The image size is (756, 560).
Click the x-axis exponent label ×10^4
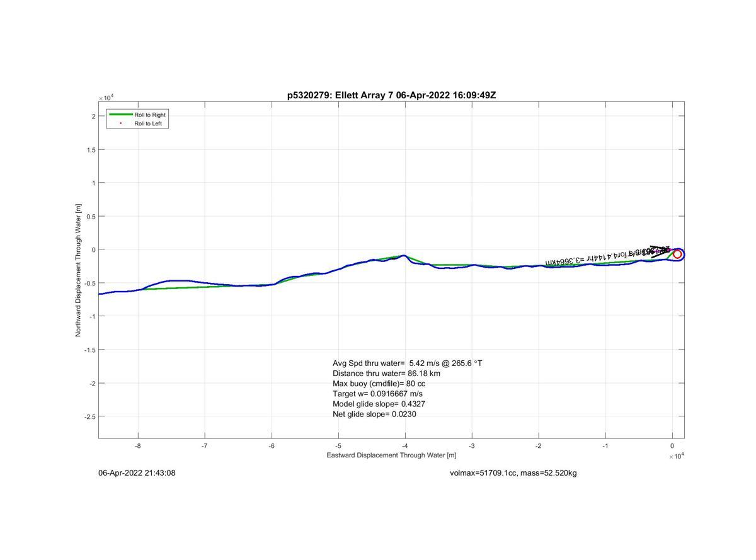click(676, 456)
